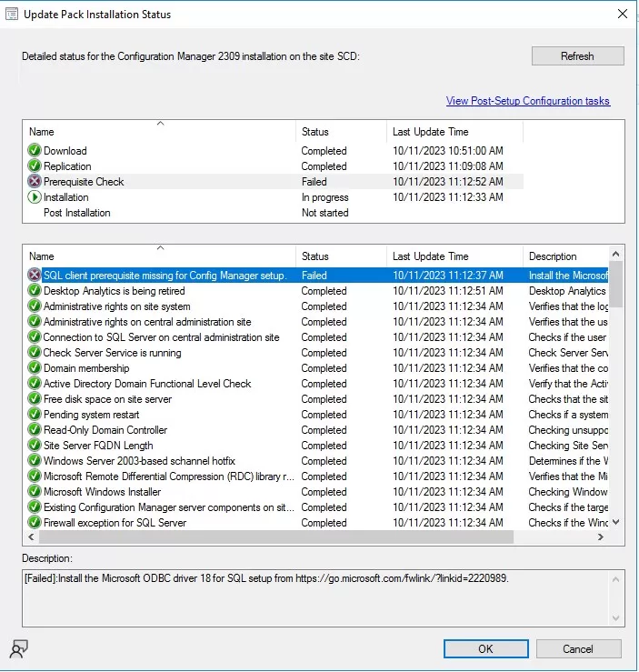Click the green check icon beside Replication
Viewport: 639px width, 672px height.
pos(35,165)
